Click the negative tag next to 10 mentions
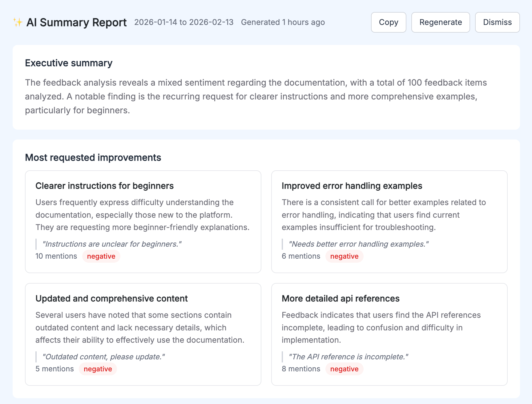 101,256
